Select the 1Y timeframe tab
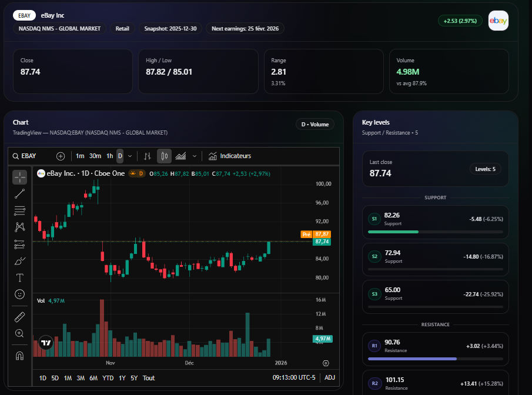Screen dimensions: 532x395 122,378
